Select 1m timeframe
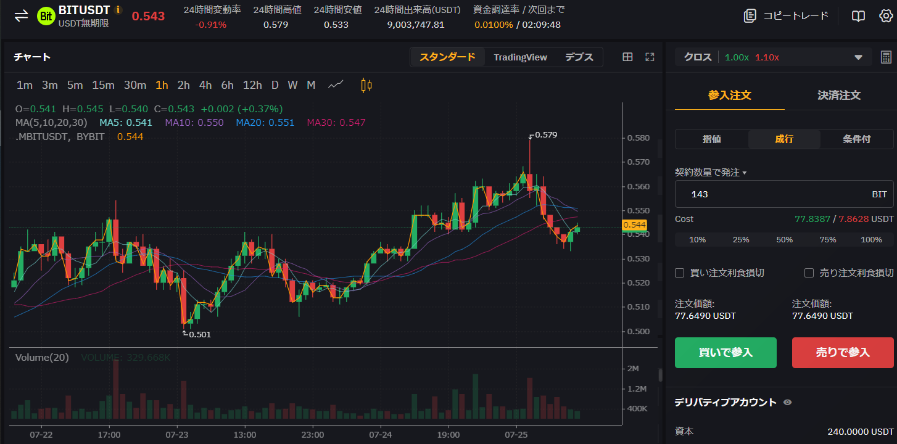The height and width of the screenshot is (444, 897). click(24, 85)
